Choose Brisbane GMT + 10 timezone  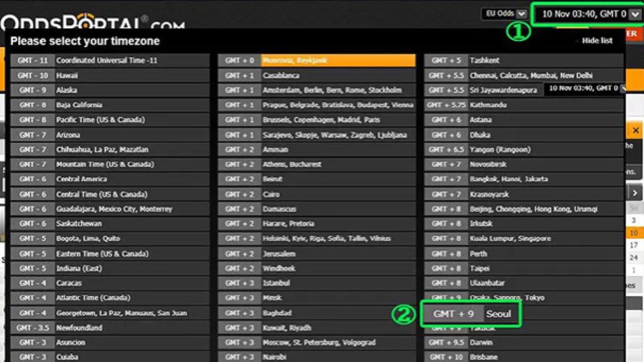tap(524, 357)
